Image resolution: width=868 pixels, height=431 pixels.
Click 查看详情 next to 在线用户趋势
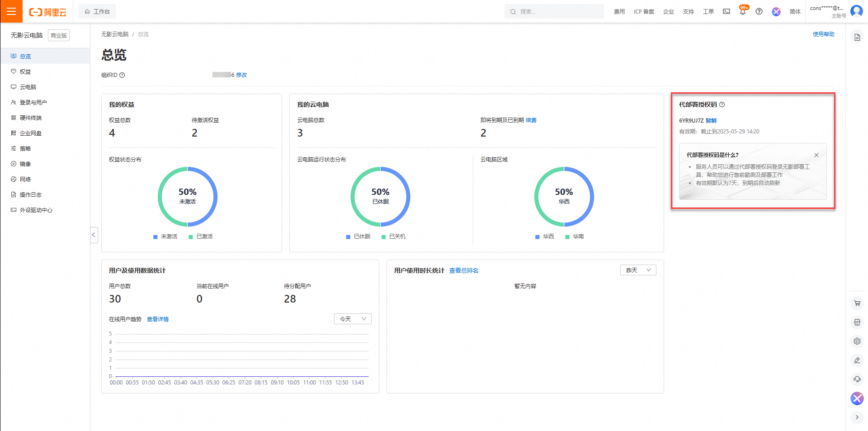(158, 319)
